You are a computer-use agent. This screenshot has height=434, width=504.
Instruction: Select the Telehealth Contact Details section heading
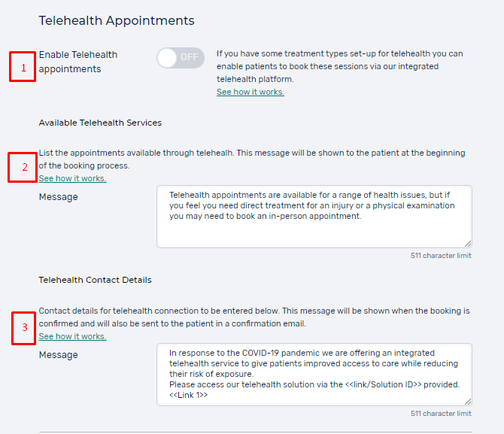(95, 280)
